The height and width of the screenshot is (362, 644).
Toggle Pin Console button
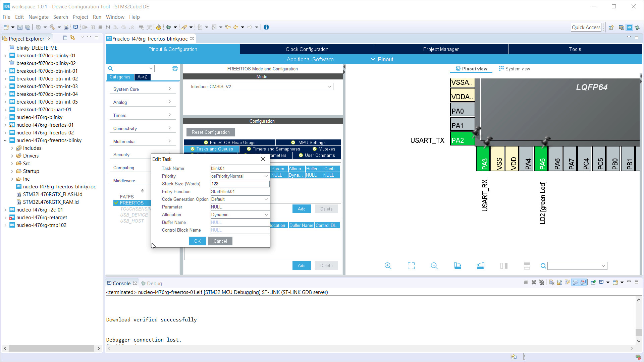coord(593,282)
